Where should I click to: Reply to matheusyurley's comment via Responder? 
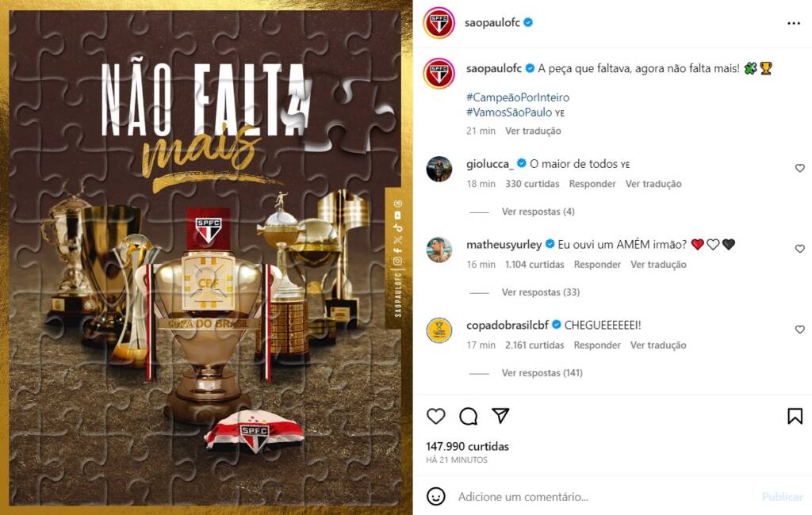596,265
